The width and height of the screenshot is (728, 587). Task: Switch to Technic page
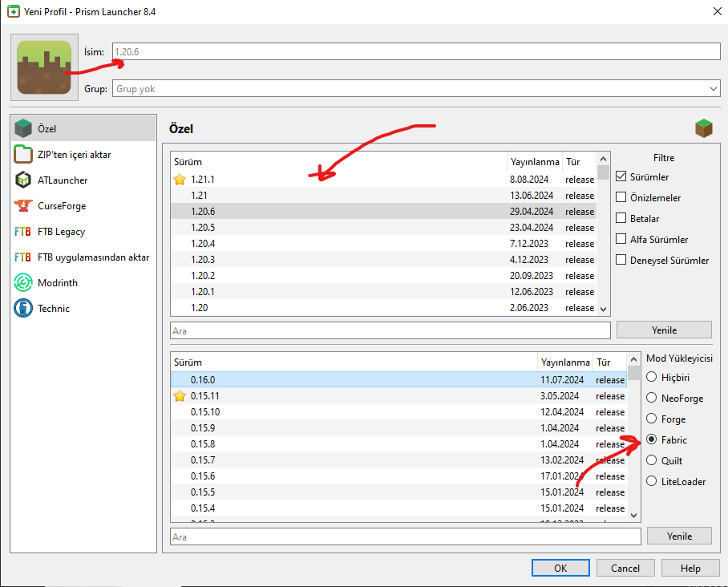click(83, 308)
